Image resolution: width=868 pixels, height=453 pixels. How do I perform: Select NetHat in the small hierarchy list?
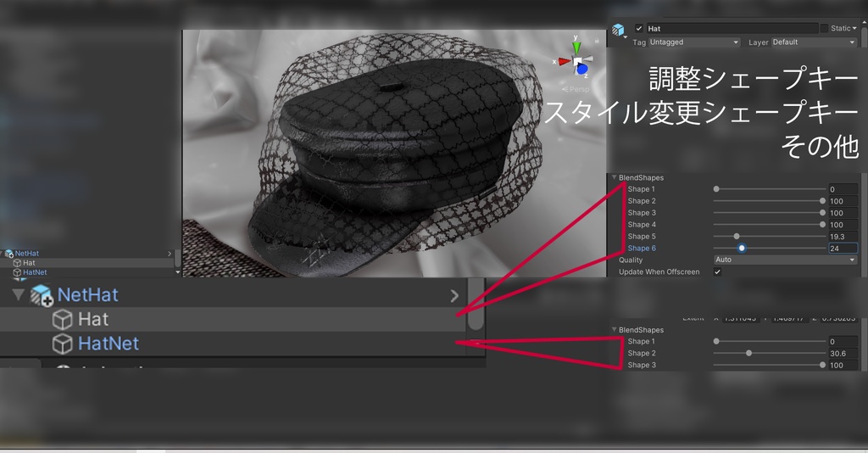(26, 253)
